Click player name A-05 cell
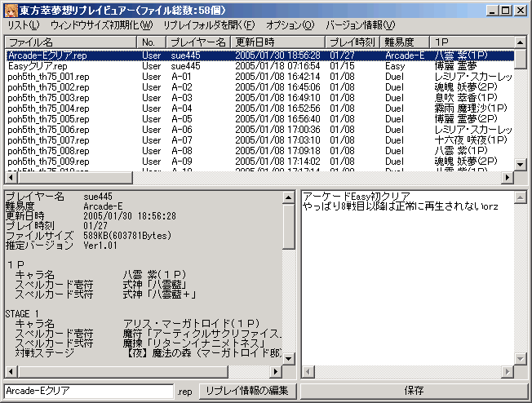This screenshot has height=403, width=532. [x=182, y=119]
